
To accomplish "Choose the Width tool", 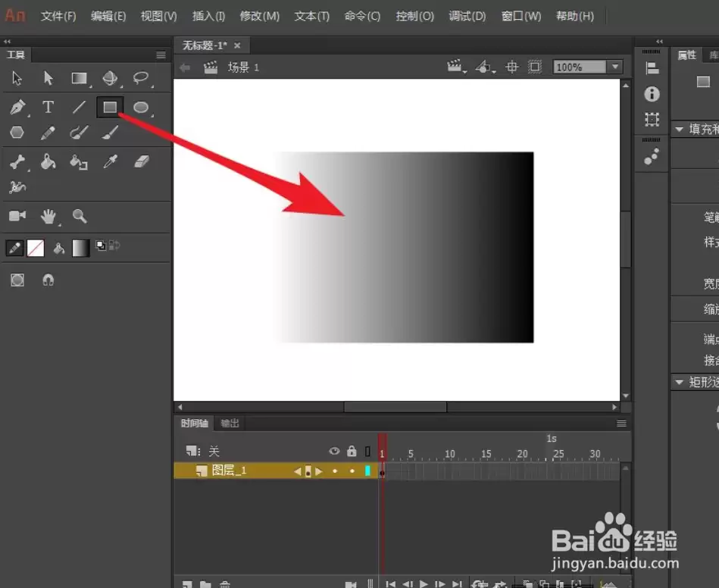I will 17,187.
